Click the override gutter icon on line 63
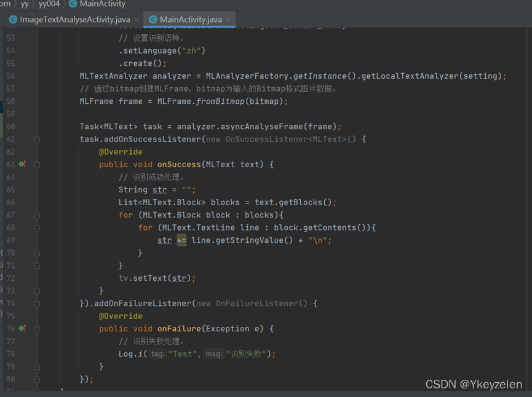 coord(22,164)
